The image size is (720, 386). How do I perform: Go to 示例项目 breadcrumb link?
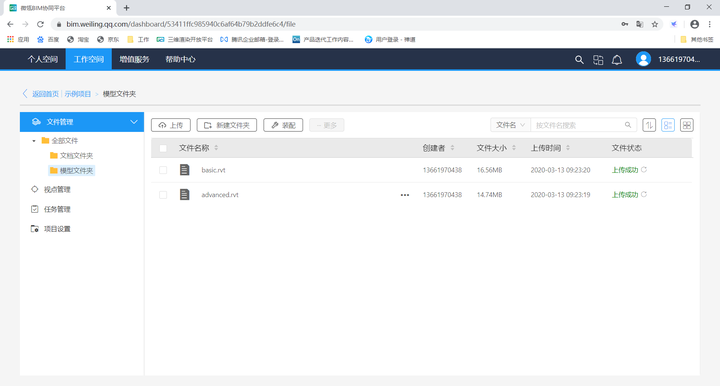(x=78, y=94)
